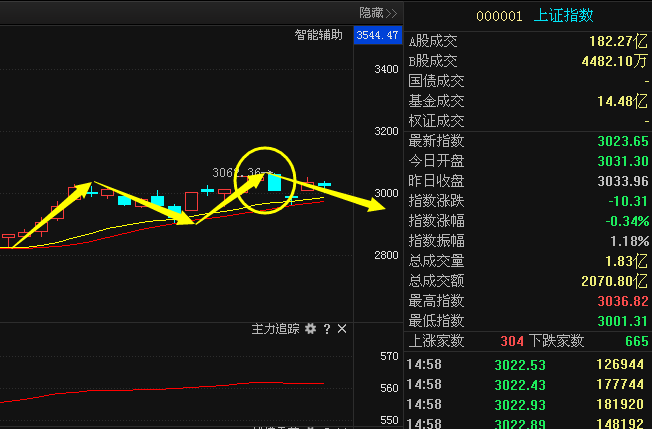Click the 000001 stock code
652x429 pixels.
click(500, 15)
